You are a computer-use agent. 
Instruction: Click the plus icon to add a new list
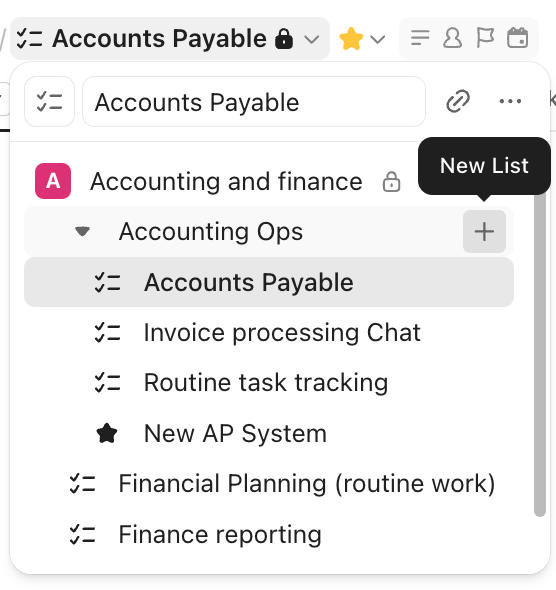(484, 231)
